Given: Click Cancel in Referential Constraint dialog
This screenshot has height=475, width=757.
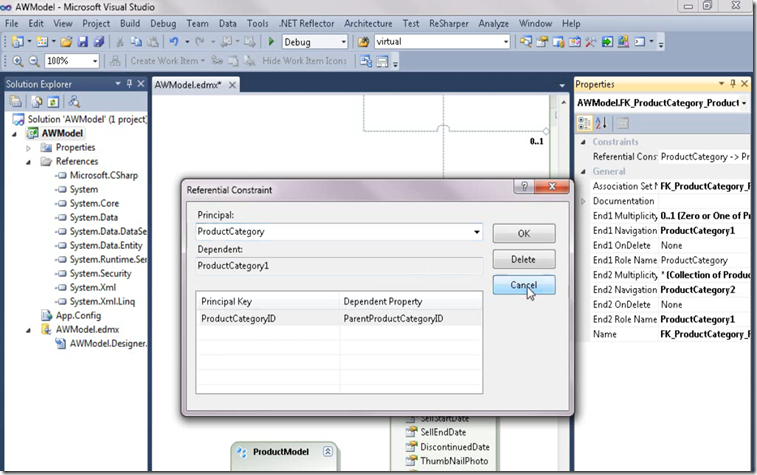Looking at the screenshot, I should 524,285.
